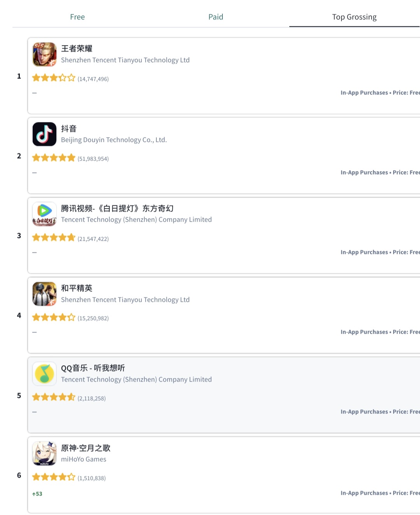Click Tencent Technology publisher under QQ音乐
Viewport: 420px width, 515px height.
click(136, 380)
